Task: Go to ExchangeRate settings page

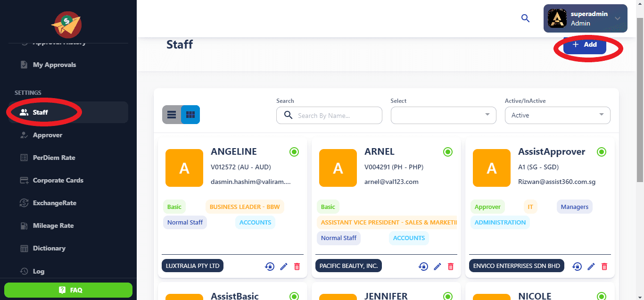Action: click(x=54, y=203)
